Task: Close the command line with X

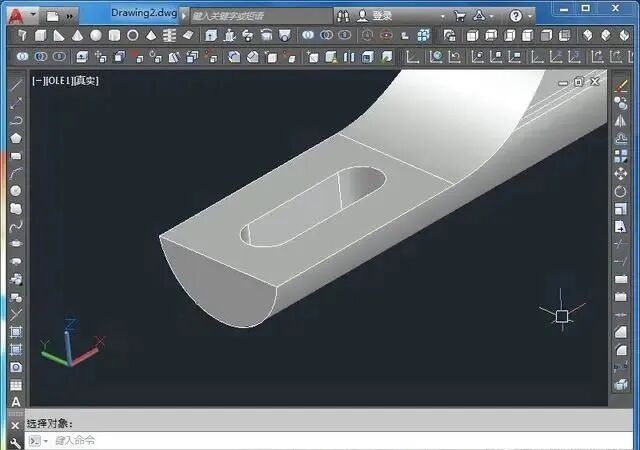Action: [x=15, y=425]
